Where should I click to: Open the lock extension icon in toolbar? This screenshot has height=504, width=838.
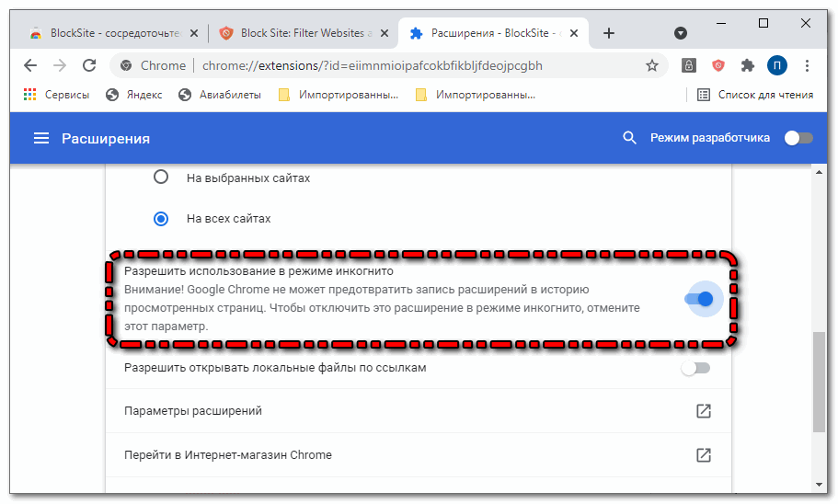[x=689, y=65]
